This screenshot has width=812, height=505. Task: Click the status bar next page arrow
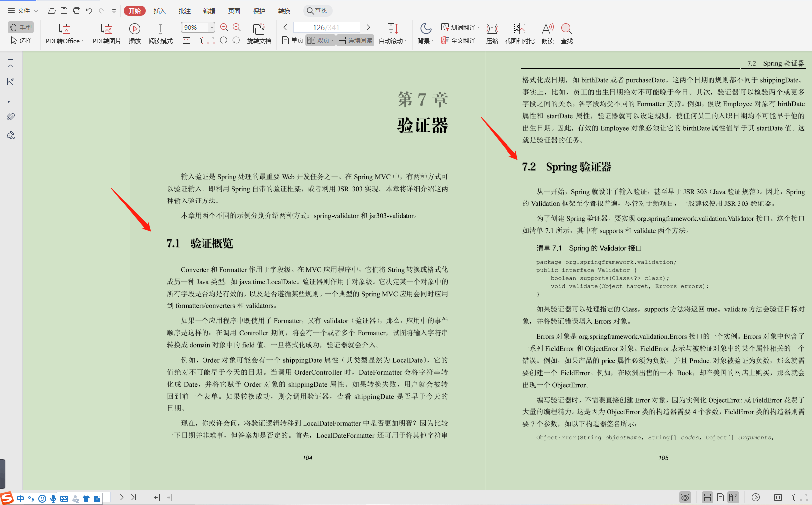pos(122,497)
